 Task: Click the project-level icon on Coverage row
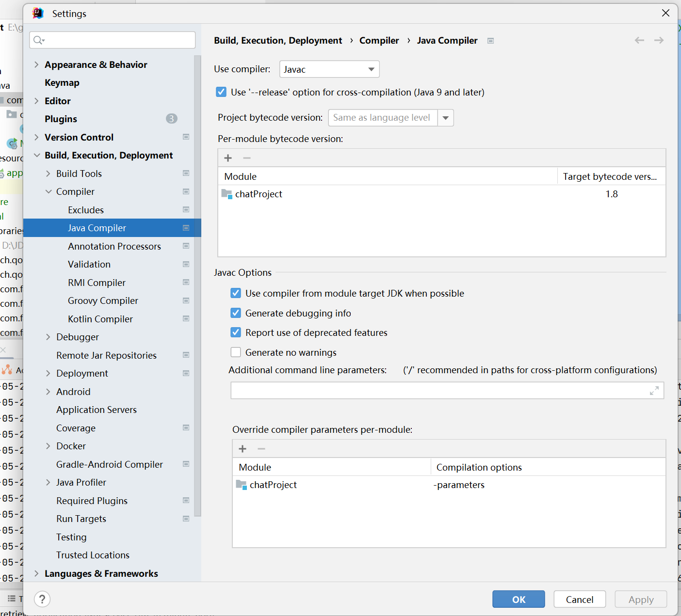pyautogui.click(x=186, y=427)
